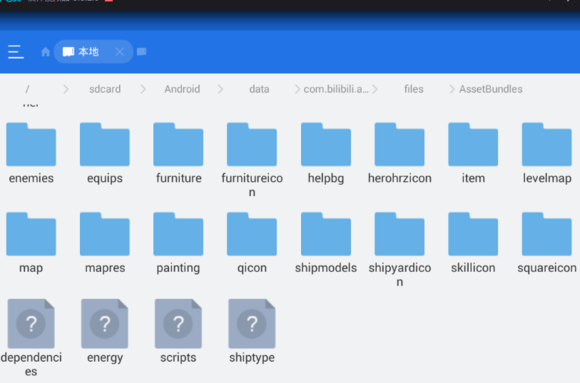Screen dimensions: 580x383
Task: Select the shiptype file icon
Action: pos(252,324)
